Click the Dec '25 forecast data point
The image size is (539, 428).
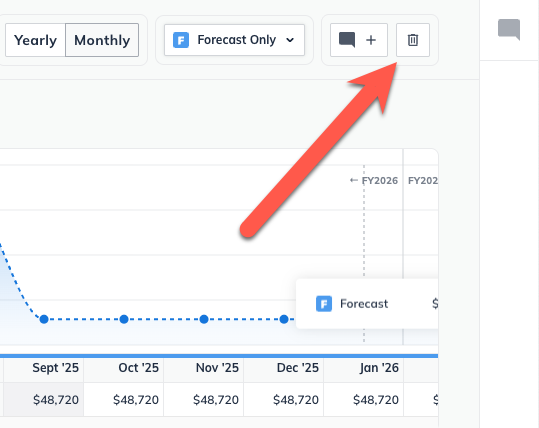(284, 319)
